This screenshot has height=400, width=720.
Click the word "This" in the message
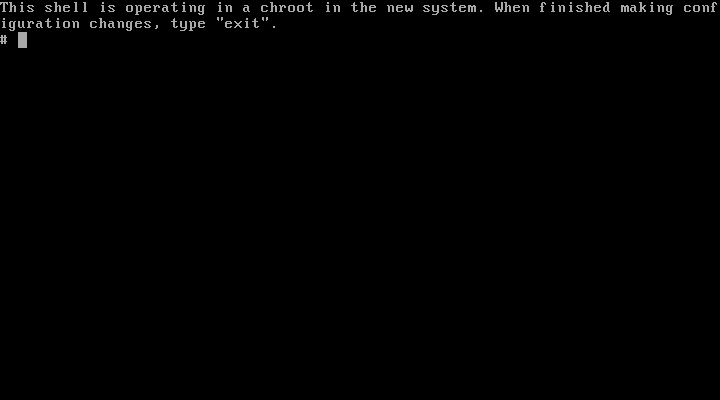(x=17, y=8)
